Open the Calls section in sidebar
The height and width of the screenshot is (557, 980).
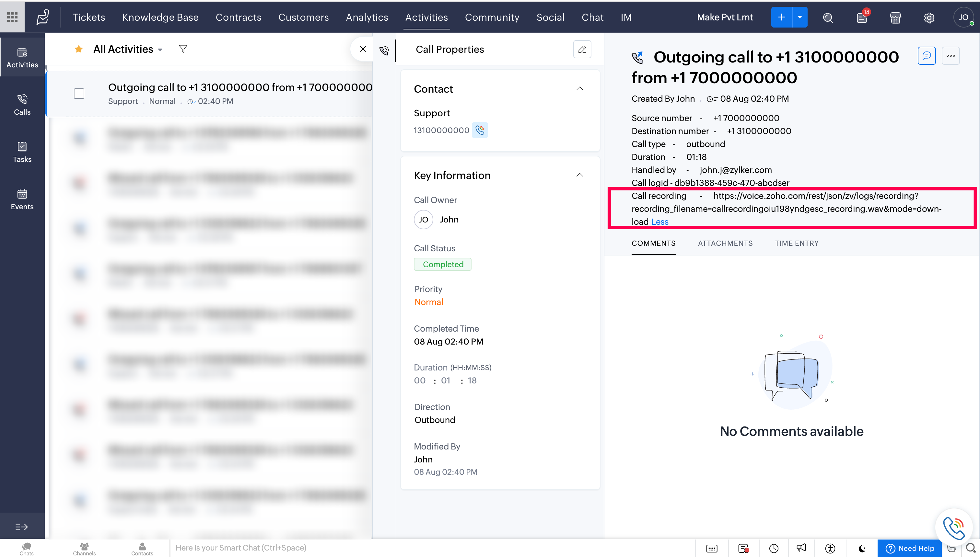point(22,104)
